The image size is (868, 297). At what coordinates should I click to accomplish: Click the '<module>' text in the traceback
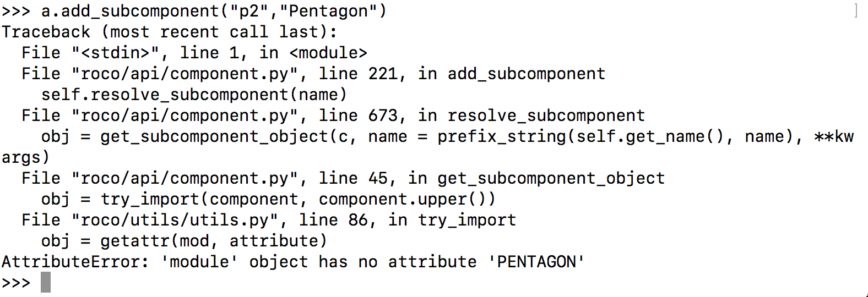point(328,53)
